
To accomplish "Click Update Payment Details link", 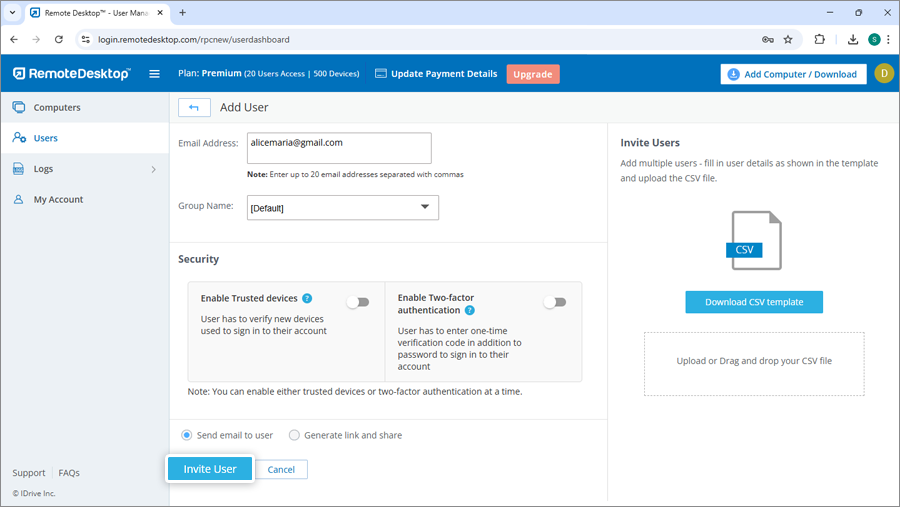I will pyautogui.click(x=437, y=73).
